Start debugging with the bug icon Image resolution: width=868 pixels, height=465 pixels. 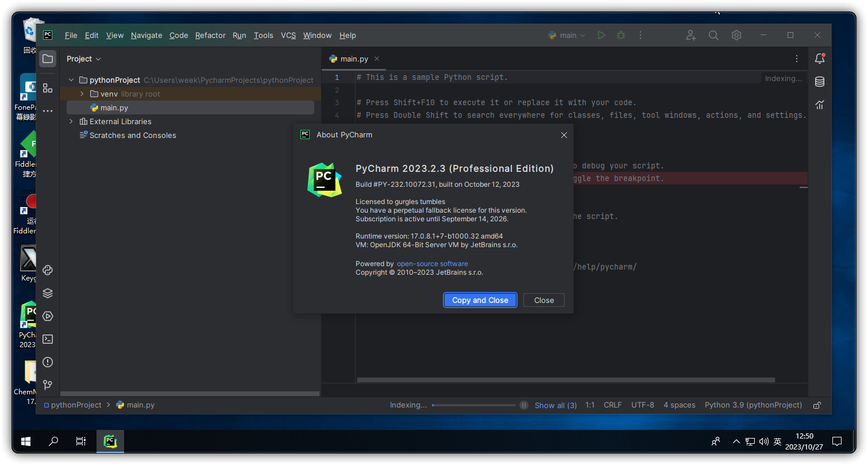620,35
